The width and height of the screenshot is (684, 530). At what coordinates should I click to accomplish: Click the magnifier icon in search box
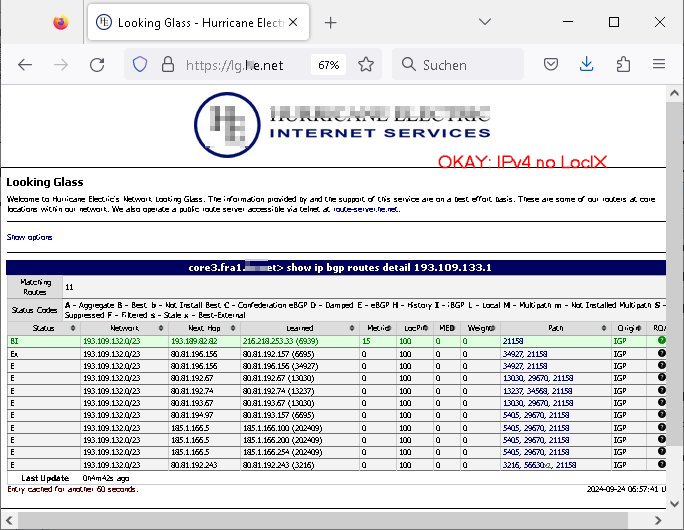[x=409, y=64]
